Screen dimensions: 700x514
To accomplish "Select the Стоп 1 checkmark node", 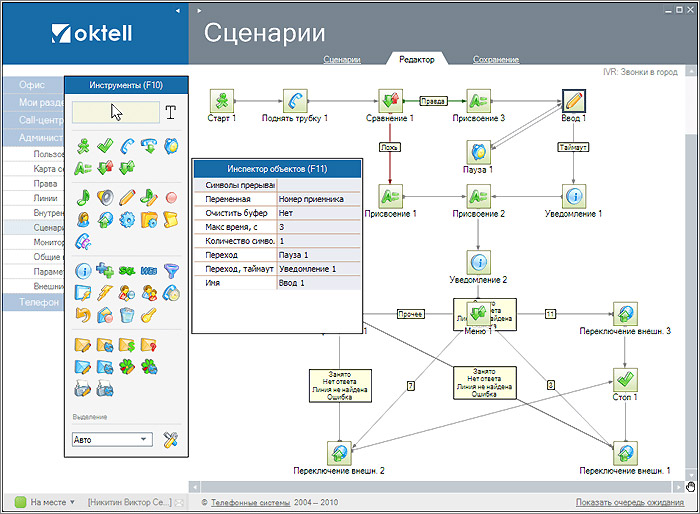I will pyautogui.click(x=625, y=379).
